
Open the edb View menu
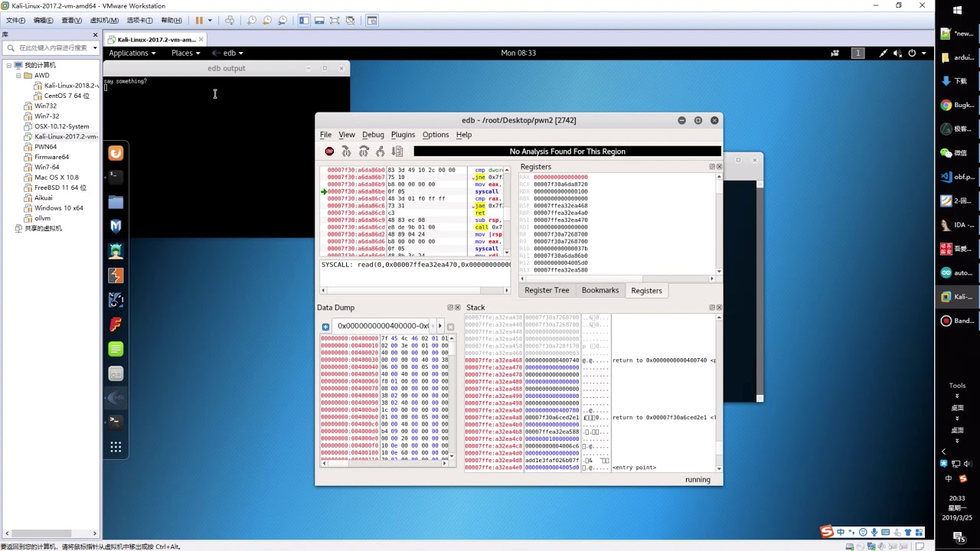347,135
